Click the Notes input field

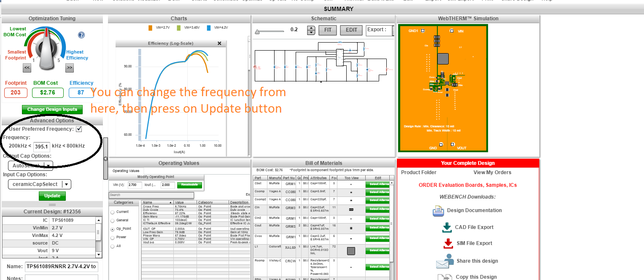click(62, 277)
